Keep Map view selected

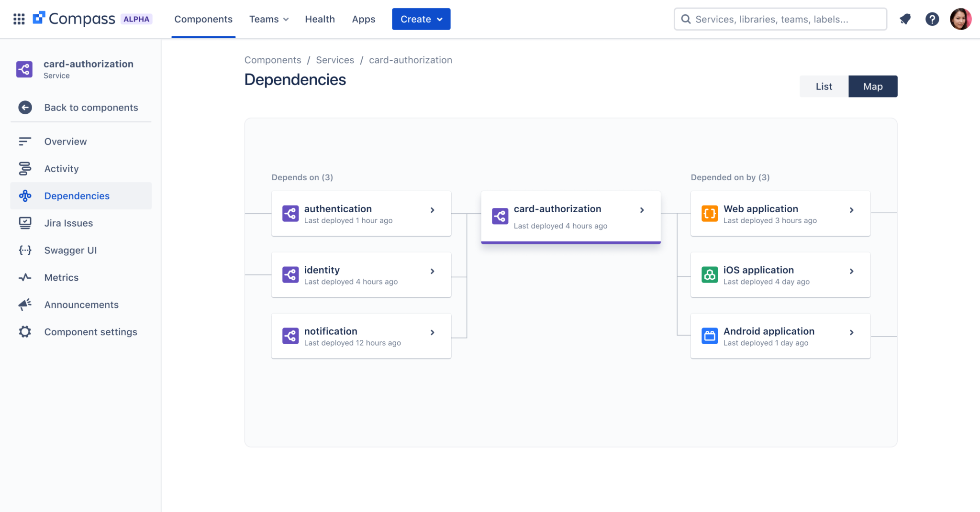tap(873, 86)
